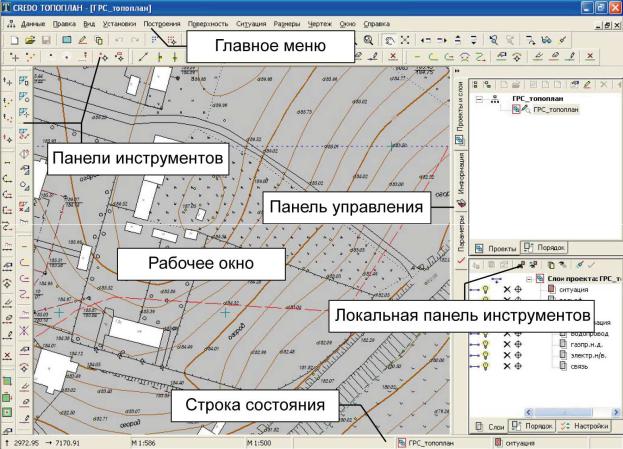
Task: Click the pan right arrow icon
Action: tap(442, 40)
